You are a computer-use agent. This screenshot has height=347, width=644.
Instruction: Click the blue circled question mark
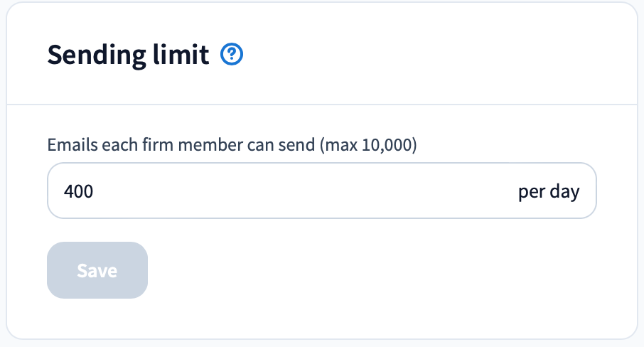point(232,55)
